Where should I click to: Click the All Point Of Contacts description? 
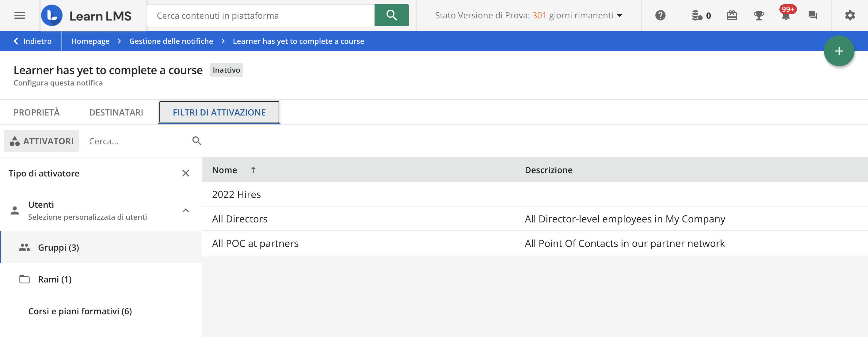tap(624, 244)
